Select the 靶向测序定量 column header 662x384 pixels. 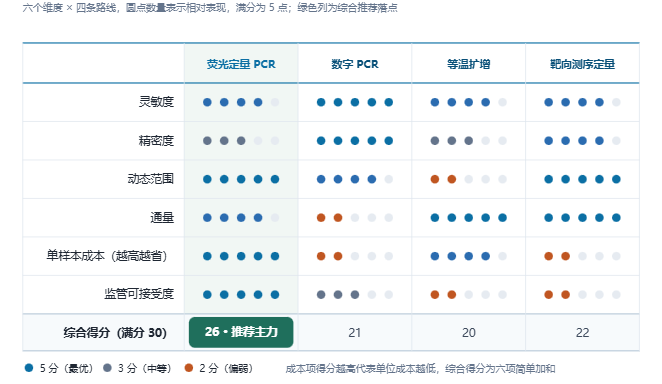tap(582, 64)
